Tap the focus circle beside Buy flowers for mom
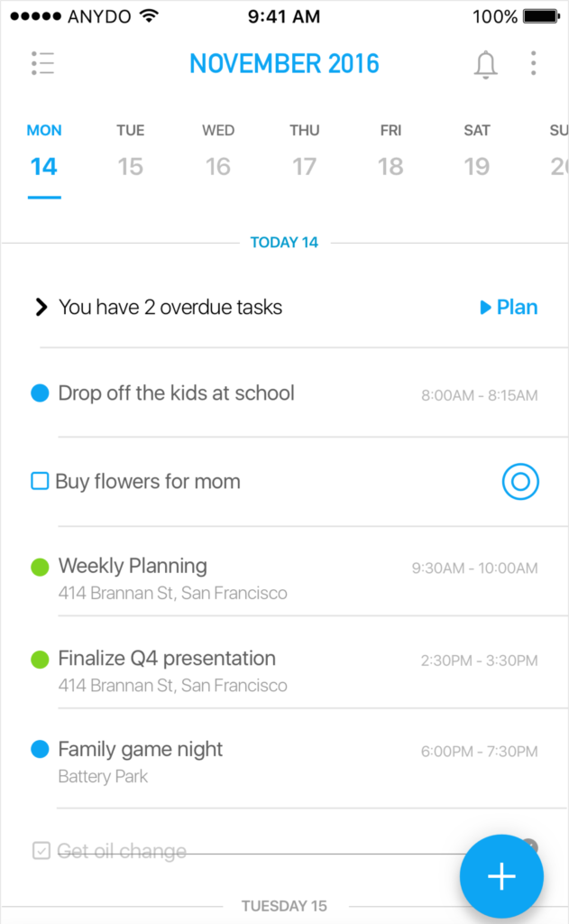 pyautogui.click(x=520, y=482)
